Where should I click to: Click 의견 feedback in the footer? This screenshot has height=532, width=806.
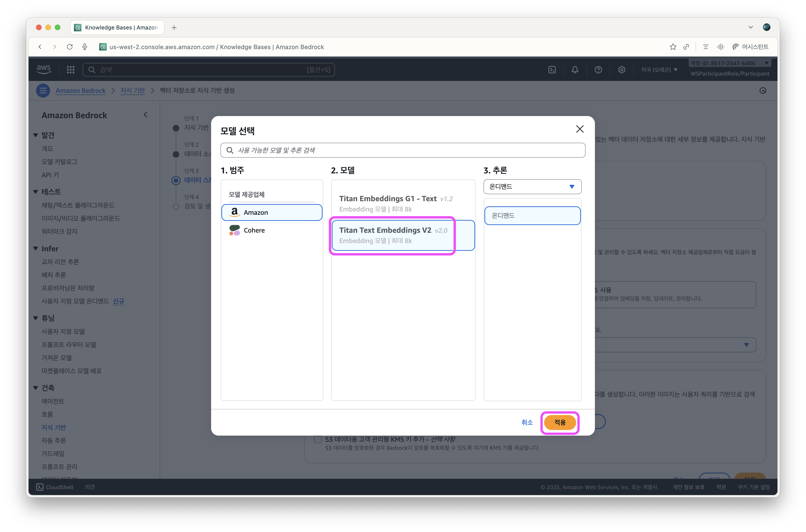point(90,487)
